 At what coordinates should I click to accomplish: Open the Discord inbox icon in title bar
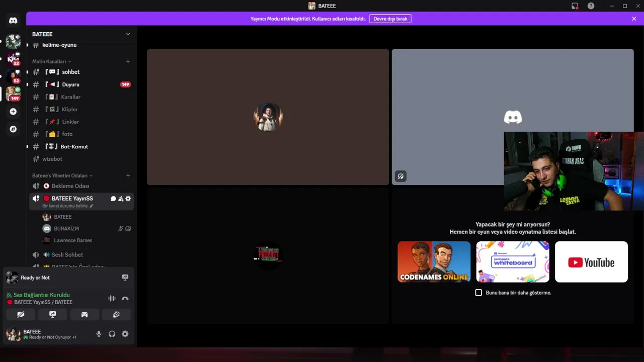tap(575, 6)
